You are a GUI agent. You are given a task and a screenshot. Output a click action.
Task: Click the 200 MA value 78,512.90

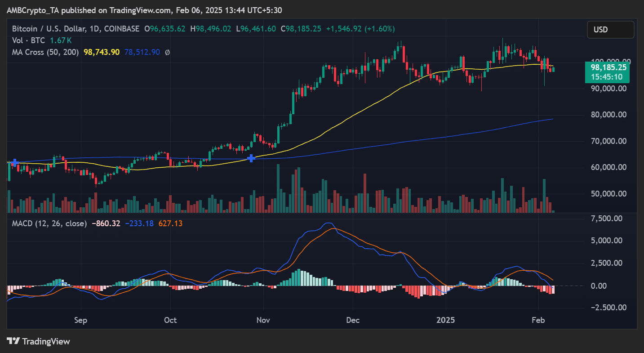pyautogui.click(x=142, y=52)
